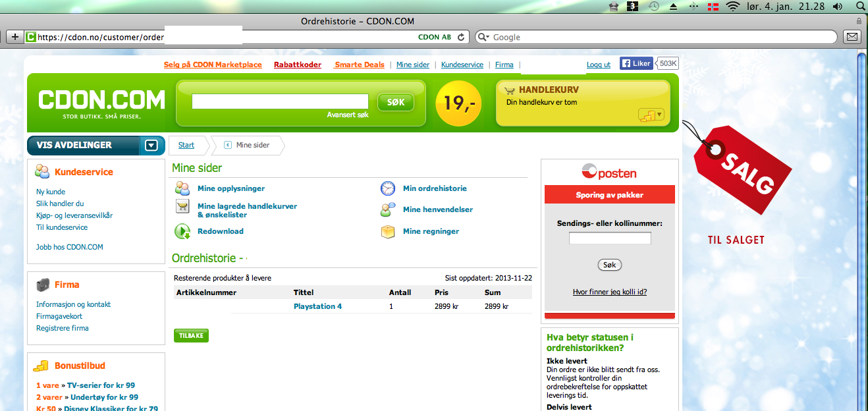Viewport: 868px width, 411px height.
Task: Click the green SØK button
Action: 395,102
